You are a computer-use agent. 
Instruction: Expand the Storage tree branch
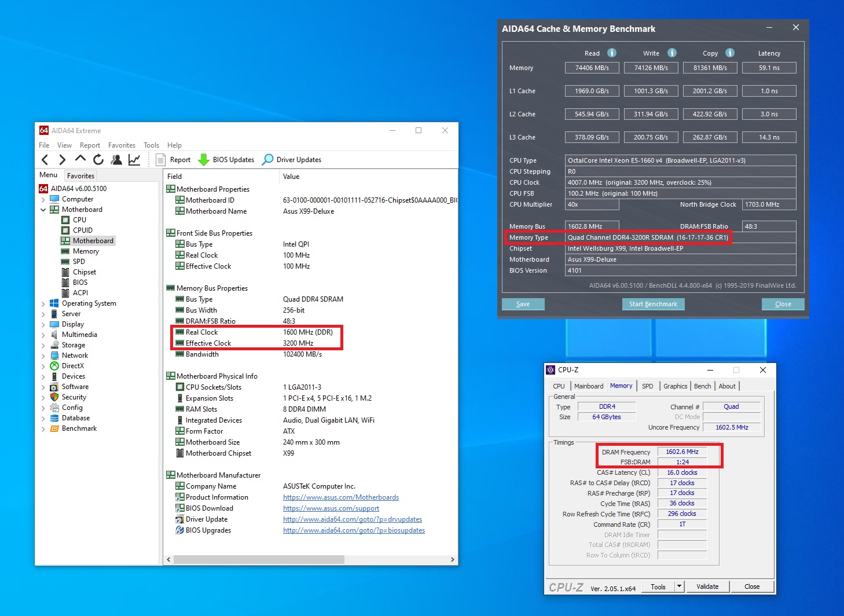pos(43,345)
